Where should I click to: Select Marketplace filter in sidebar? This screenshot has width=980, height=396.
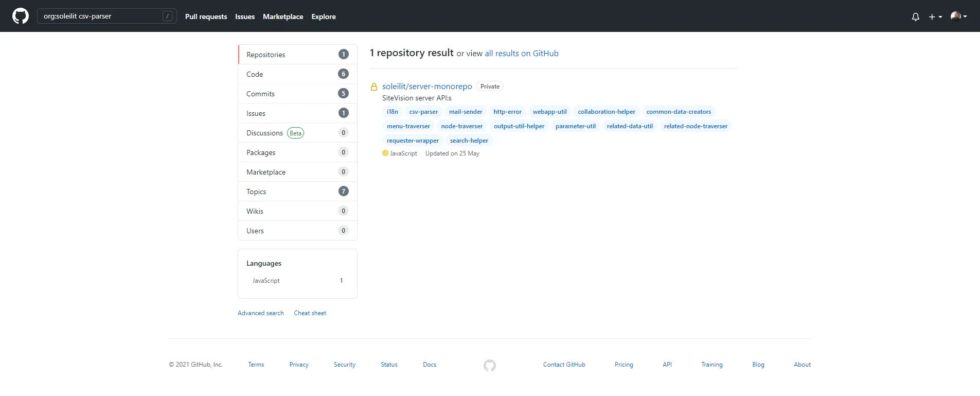(297, 172)
